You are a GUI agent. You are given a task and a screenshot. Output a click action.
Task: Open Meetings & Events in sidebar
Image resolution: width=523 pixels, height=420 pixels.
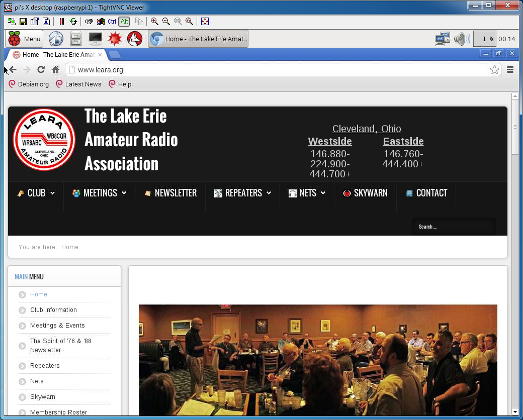tap(57, 326)
